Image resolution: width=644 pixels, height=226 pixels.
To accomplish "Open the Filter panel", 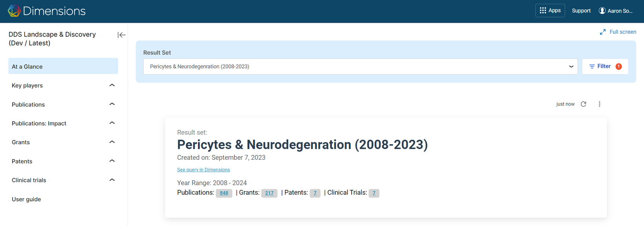I will pos(605,66).
